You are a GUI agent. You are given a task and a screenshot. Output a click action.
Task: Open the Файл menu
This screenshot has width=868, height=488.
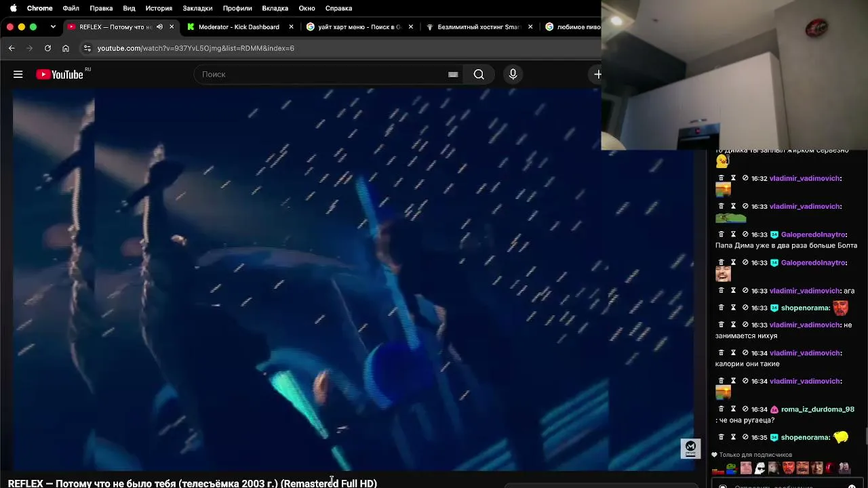tap(71, 8)
